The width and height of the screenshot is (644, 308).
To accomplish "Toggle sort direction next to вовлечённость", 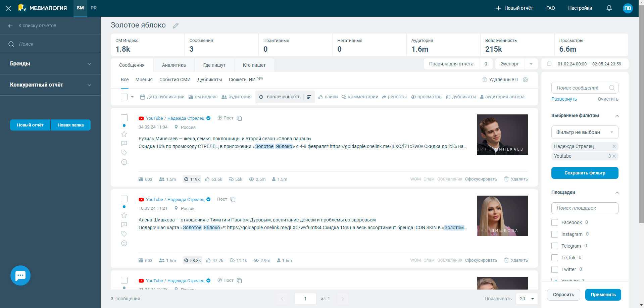I will [x=309, y=97].
